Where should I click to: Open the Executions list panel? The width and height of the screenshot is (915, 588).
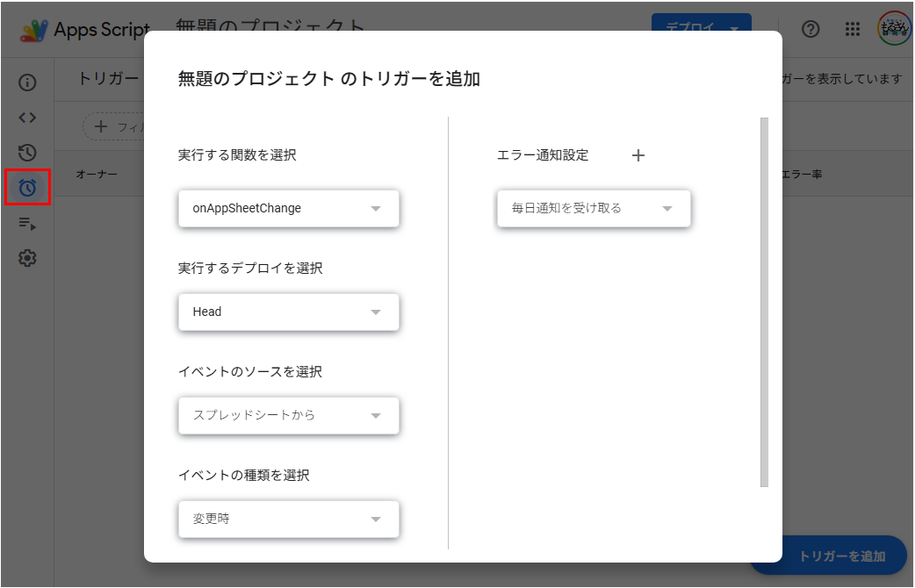pyautogui.click(x=26, y=223)
